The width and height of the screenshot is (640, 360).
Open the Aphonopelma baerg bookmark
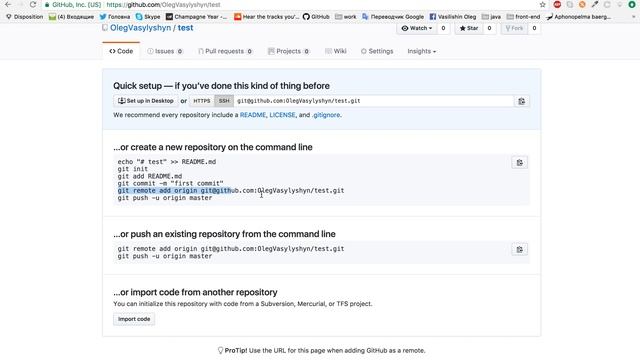(578, 17)
